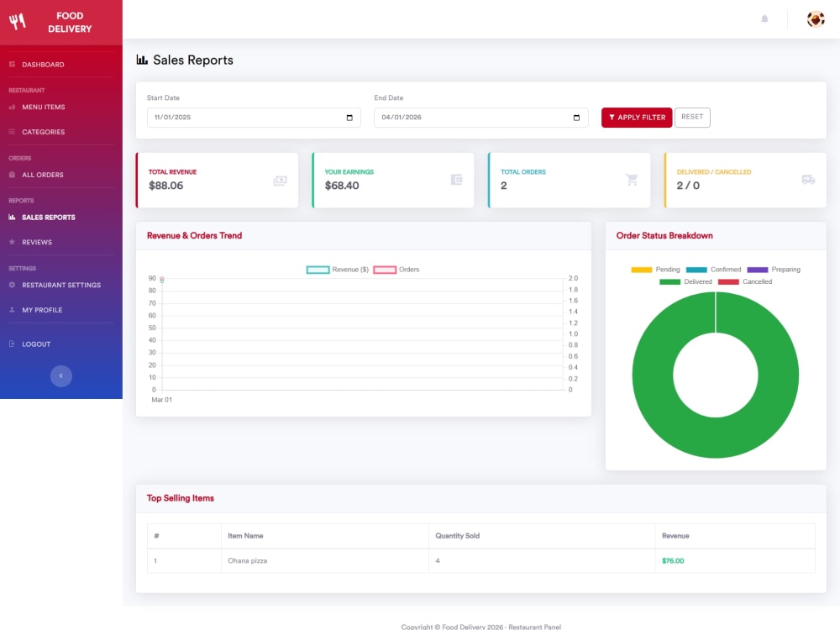This screenshot has width=840, height=630.
Task: Click the End Date field
Action: [x=480, y=118]
